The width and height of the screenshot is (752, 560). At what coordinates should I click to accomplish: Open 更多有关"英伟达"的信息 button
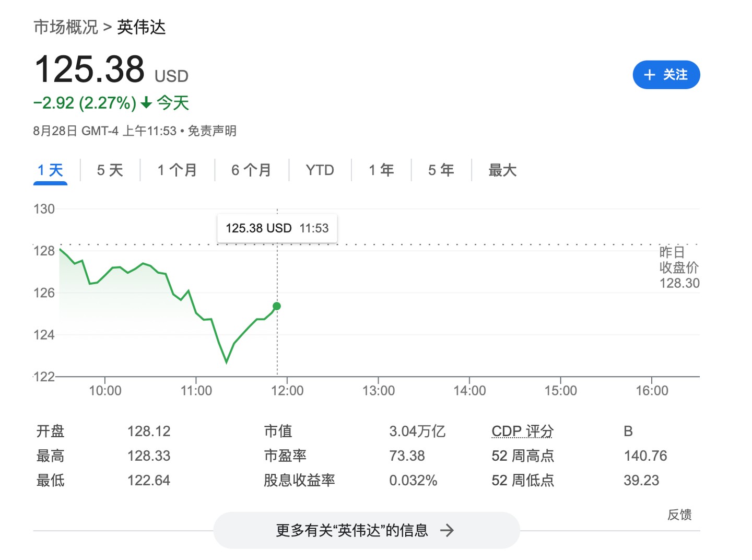[x=366, y=531]
